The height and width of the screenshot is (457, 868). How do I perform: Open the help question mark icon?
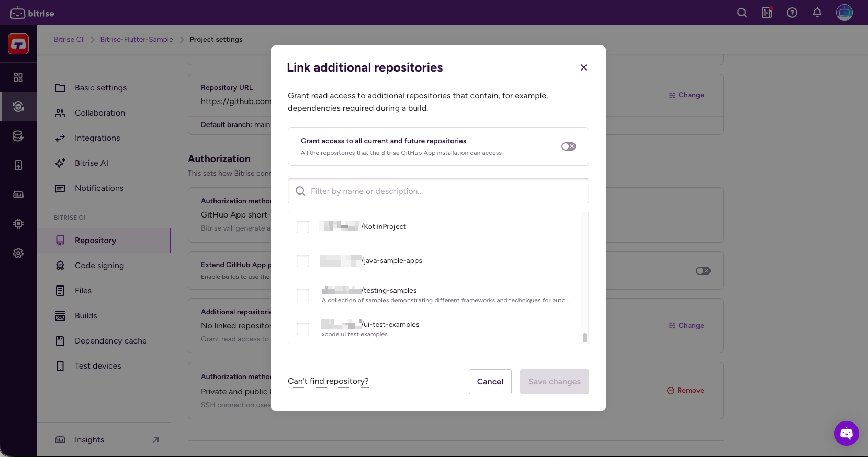coord(792,13)
